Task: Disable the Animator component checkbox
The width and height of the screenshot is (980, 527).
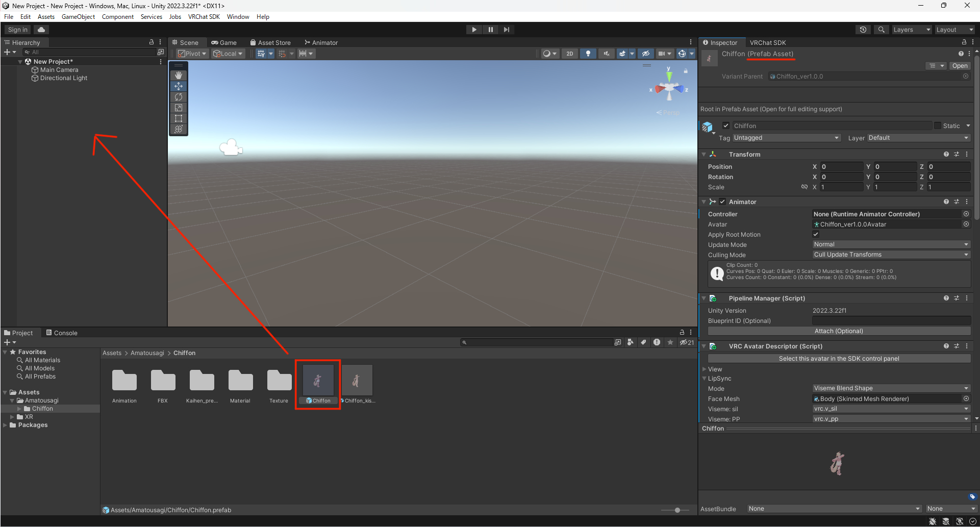Action: pyautogui.click(x=722, y=202)
